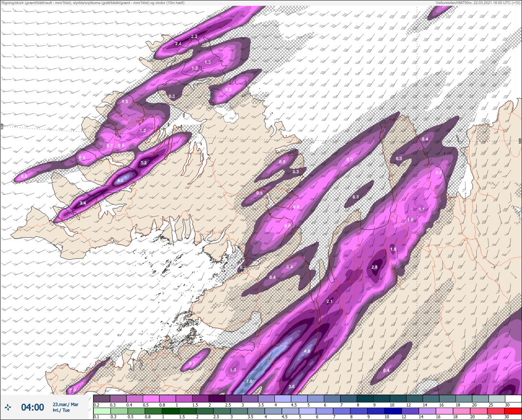Click the map title text starting 'Rigning/skúrir'

(93, 2)
